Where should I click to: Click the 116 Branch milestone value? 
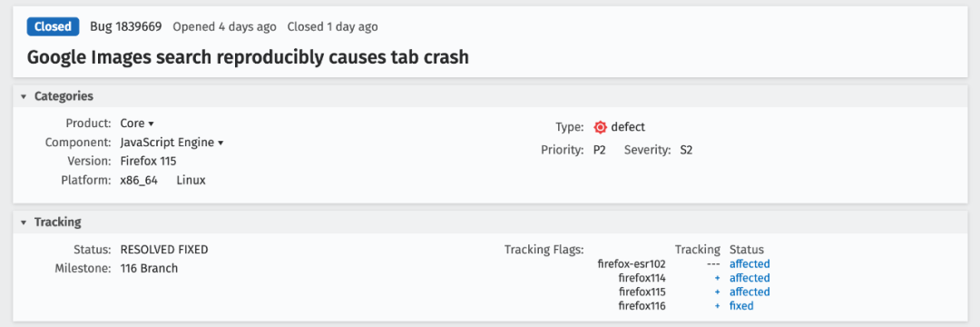tap(149, 269)
